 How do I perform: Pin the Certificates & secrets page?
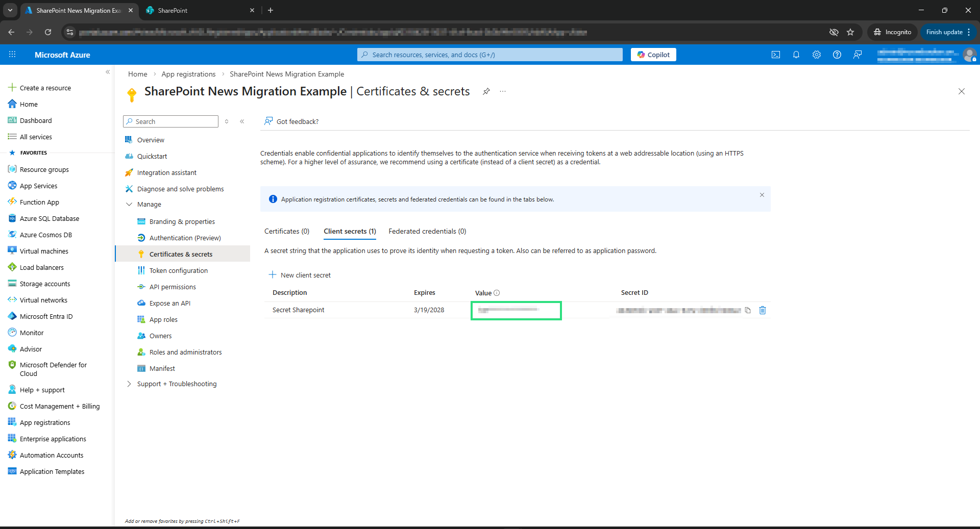tap(486, 91)
